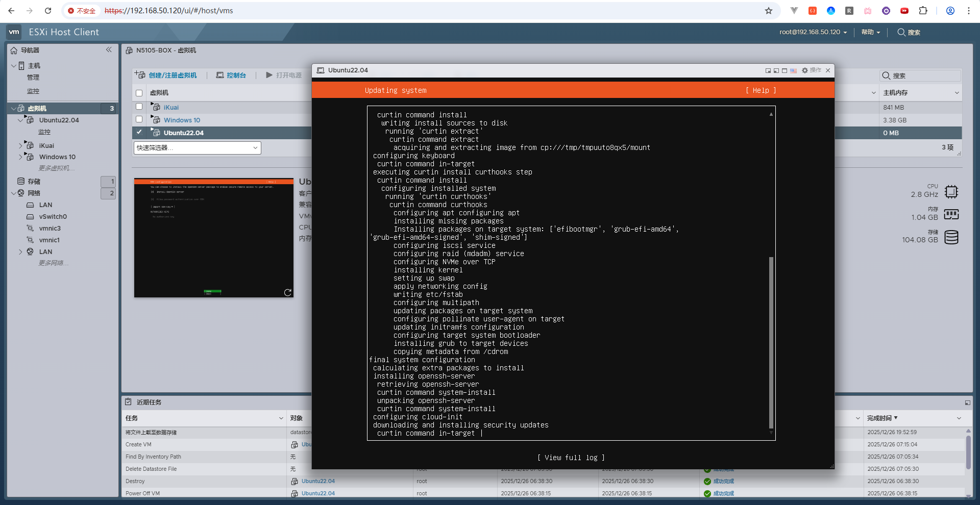Screen dimensions: 980x505
Task: Click the browser bookmark star icon
Action: coord(769,11)
